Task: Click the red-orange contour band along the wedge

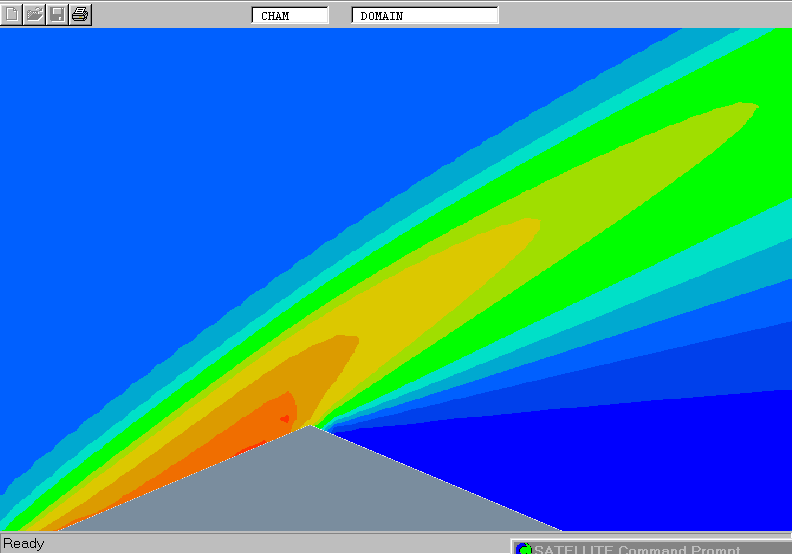Action: tap(240, 432)
